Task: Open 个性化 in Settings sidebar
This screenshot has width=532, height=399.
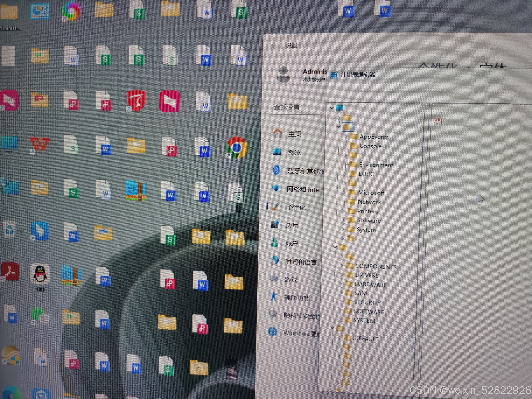Action: coord(296,207)
